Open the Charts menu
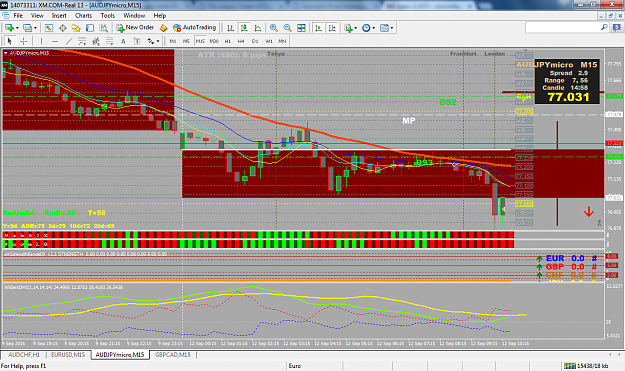This screenshot has width=625, height=371. [84, 16]
